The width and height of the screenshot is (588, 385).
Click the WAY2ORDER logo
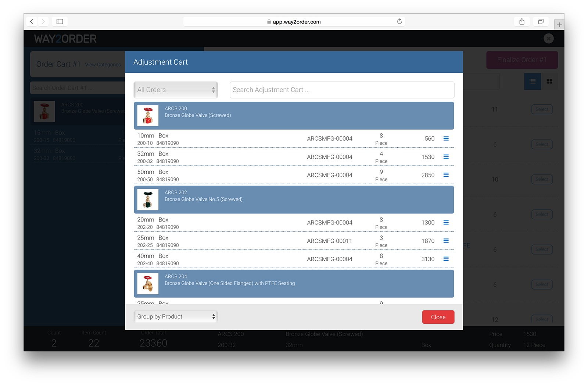[65, 39]
